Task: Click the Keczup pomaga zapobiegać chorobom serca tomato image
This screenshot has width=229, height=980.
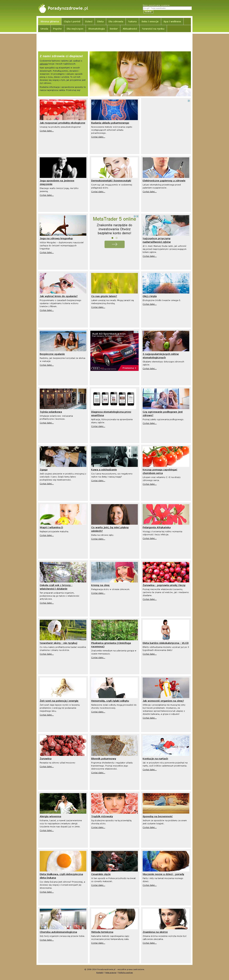Action: (166, 456)
